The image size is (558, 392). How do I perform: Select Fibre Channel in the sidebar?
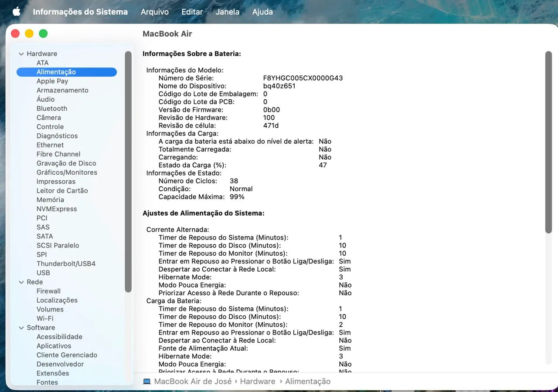coord(58,154)
